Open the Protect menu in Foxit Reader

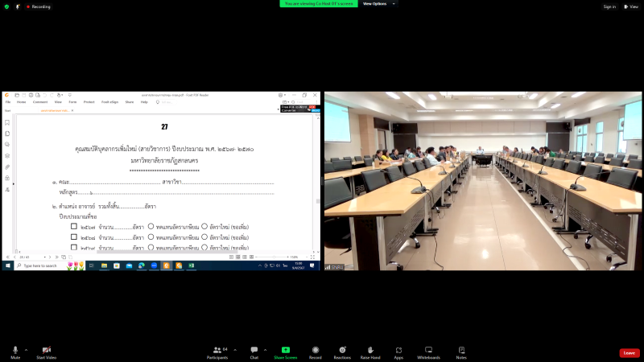89,102
